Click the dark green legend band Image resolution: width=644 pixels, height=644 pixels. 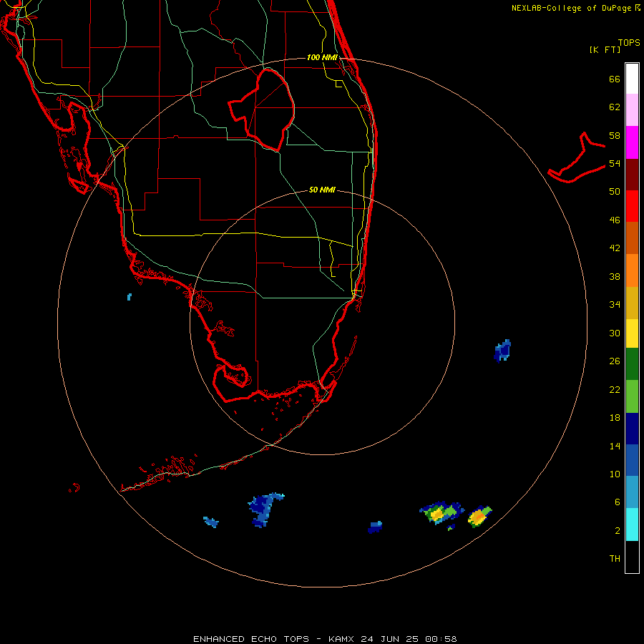coord(632,364)
